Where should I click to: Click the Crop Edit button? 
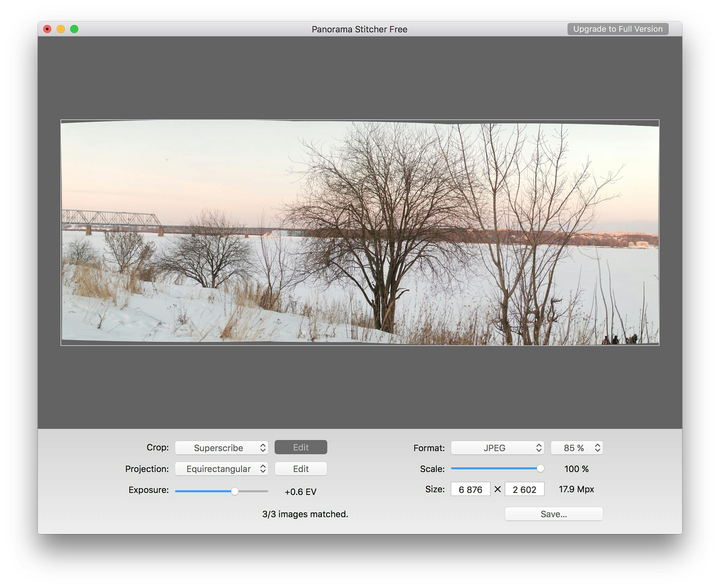click(x=301, y=447)
